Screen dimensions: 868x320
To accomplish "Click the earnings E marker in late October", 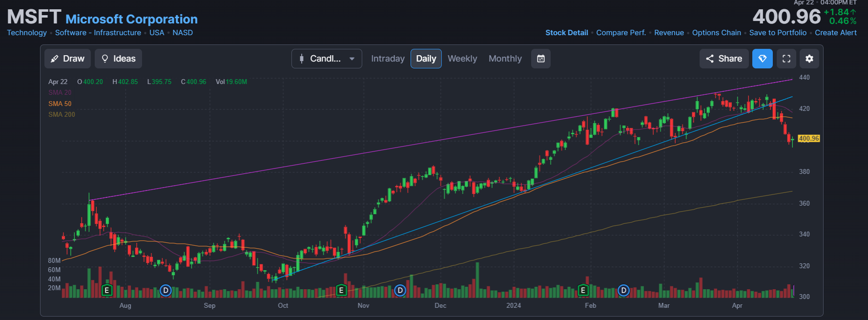I will coord(341,291).
